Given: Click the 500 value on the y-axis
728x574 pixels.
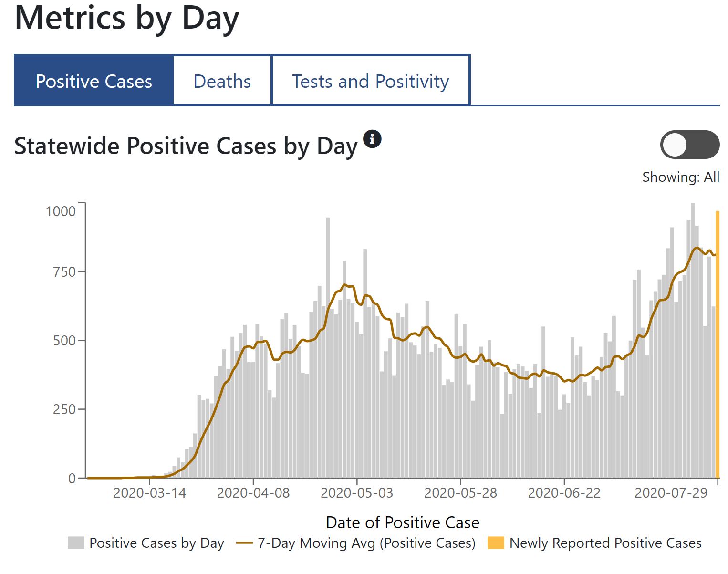Looking at the screenshot, I should pos(64,341).
